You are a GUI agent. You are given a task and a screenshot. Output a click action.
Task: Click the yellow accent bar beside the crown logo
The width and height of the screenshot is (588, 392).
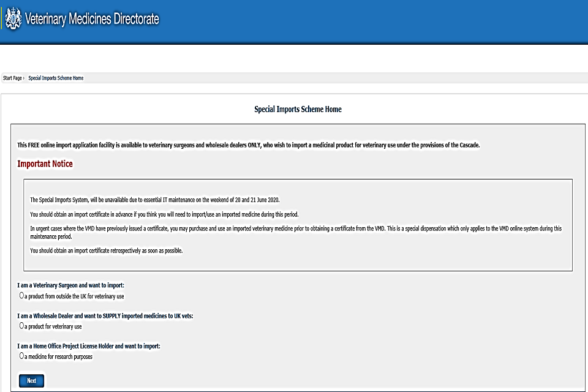click(2, 19)
